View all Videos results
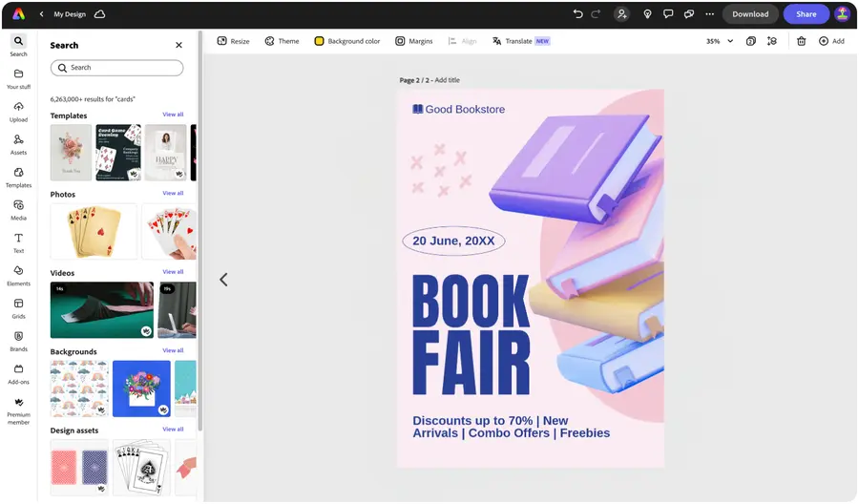This screenshot has width=859, height=504. coord(173,272)
